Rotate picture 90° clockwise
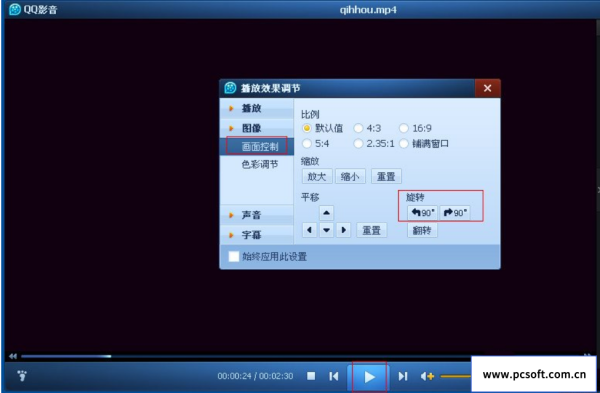Viewport: 600px width, 393px height. 455,212
